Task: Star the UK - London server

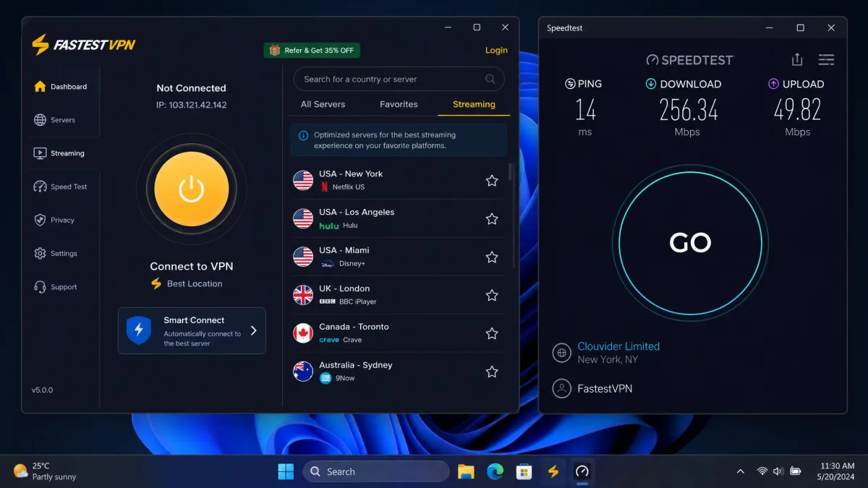Action: pos(492,295)
